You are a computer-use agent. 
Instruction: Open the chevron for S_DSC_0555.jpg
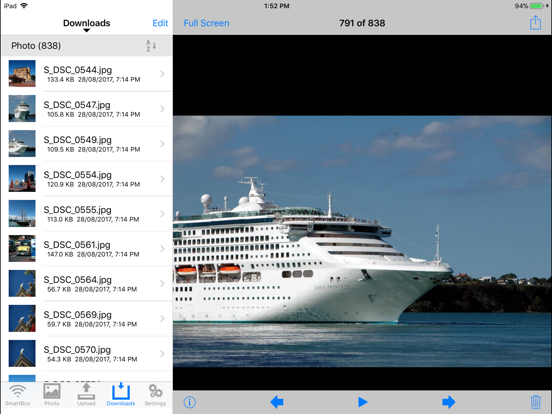[x=162, y=214]
